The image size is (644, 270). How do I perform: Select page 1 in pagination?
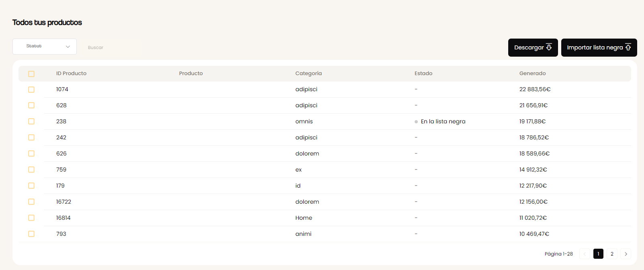coord(598,254)
